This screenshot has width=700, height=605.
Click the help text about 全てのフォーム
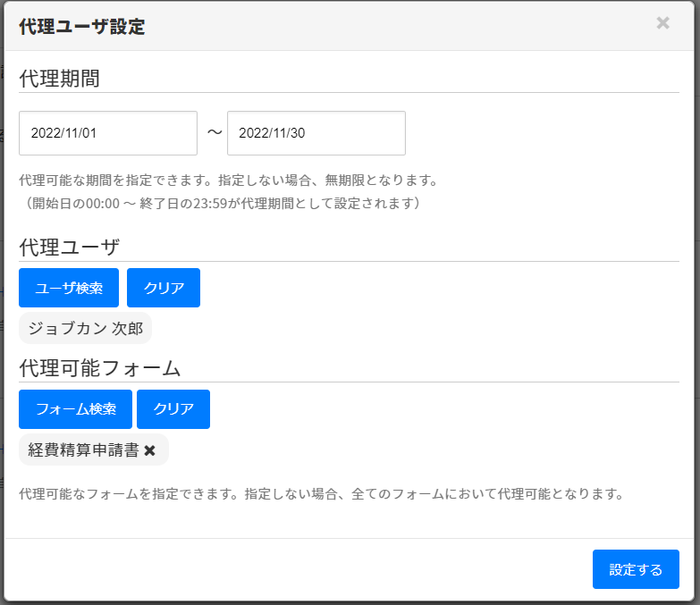point(320,493)
